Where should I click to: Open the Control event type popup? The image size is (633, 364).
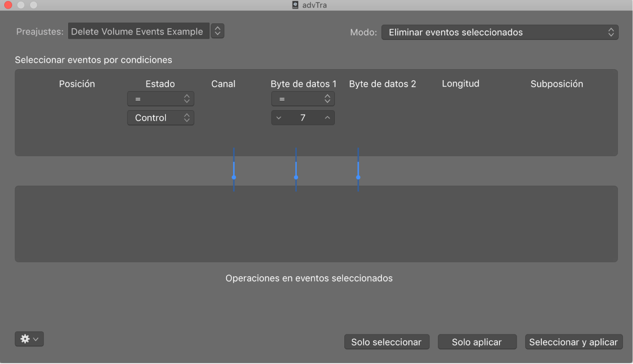(160, 117)
